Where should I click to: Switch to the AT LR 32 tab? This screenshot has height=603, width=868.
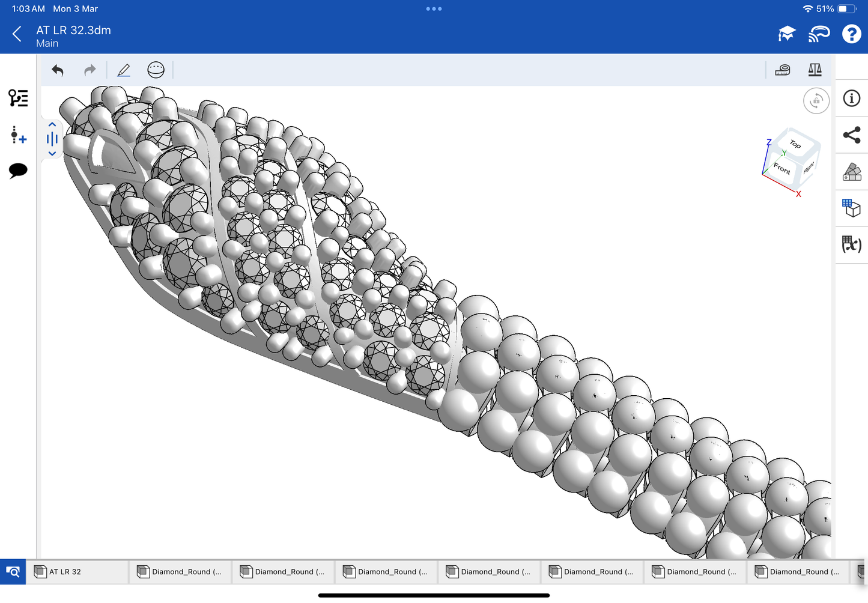pyautogui.click(x=77, y=572)
